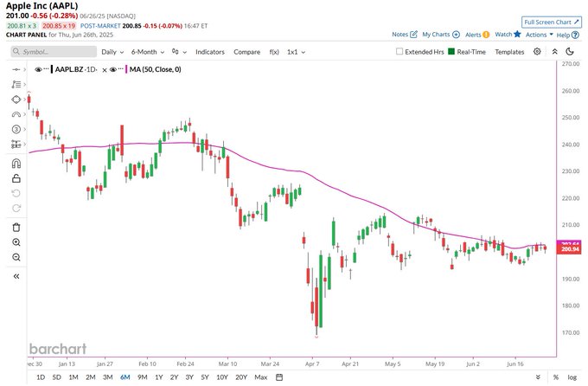Click the trash icon to delete drawings
Screen dimensions: 588x386
[16, 227]
